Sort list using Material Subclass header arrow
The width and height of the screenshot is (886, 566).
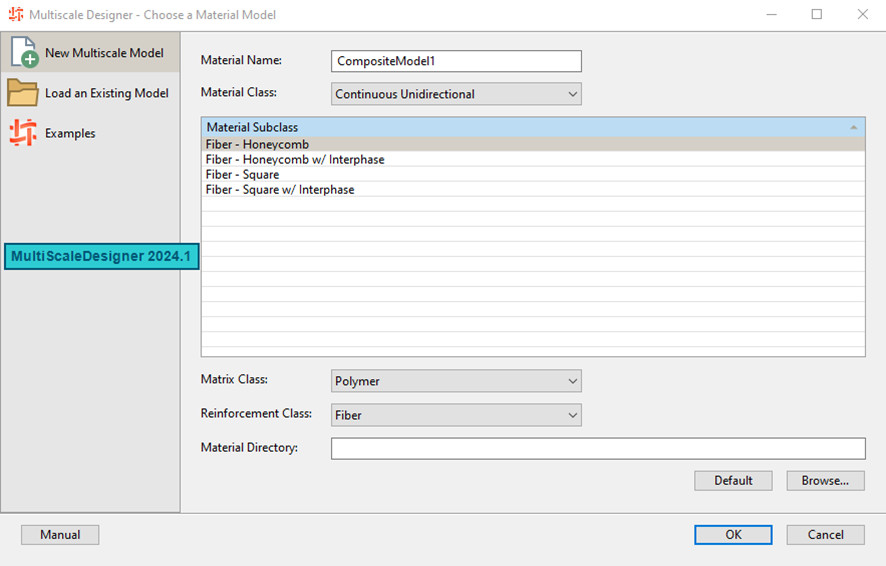(x=853, y=127)
